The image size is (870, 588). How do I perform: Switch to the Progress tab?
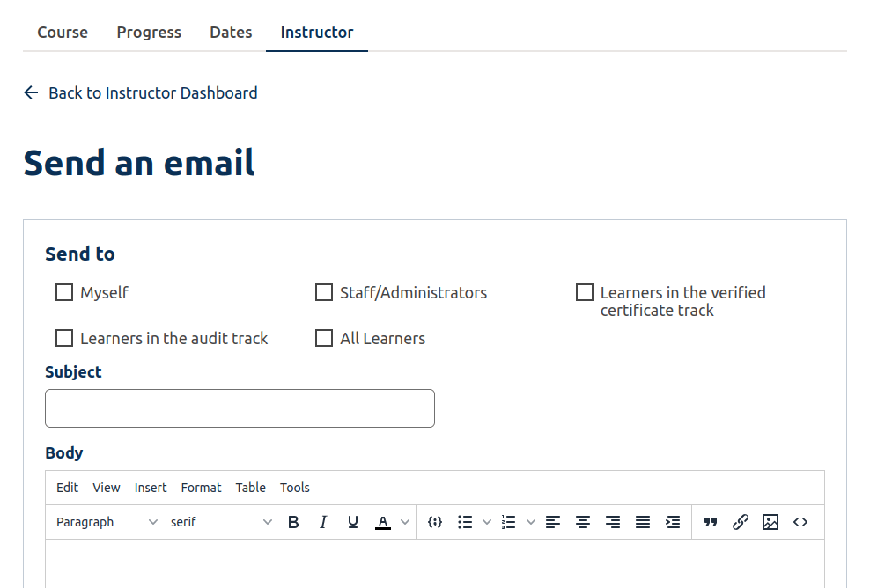(x=148, y=32)
